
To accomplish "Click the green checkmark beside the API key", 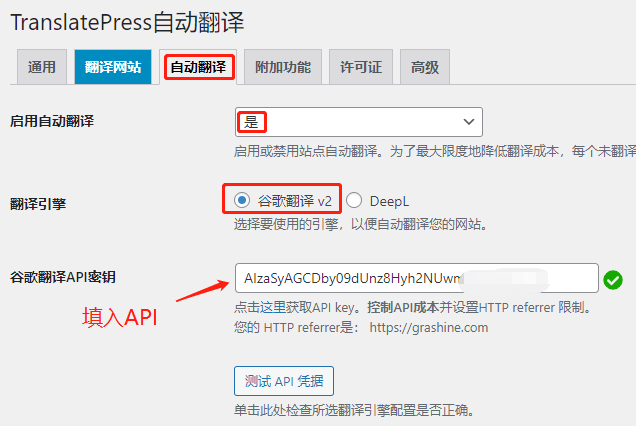I will point(613,279).
